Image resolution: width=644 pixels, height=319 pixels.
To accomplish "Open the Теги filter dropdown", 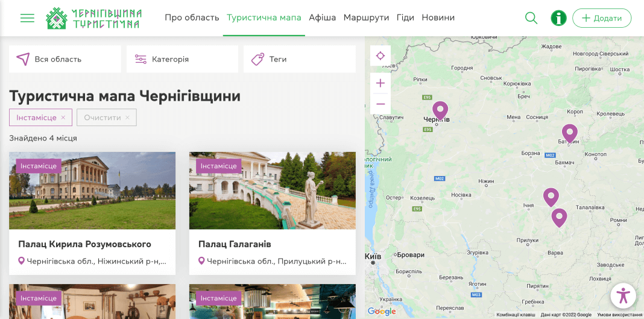I will [299, 59].
